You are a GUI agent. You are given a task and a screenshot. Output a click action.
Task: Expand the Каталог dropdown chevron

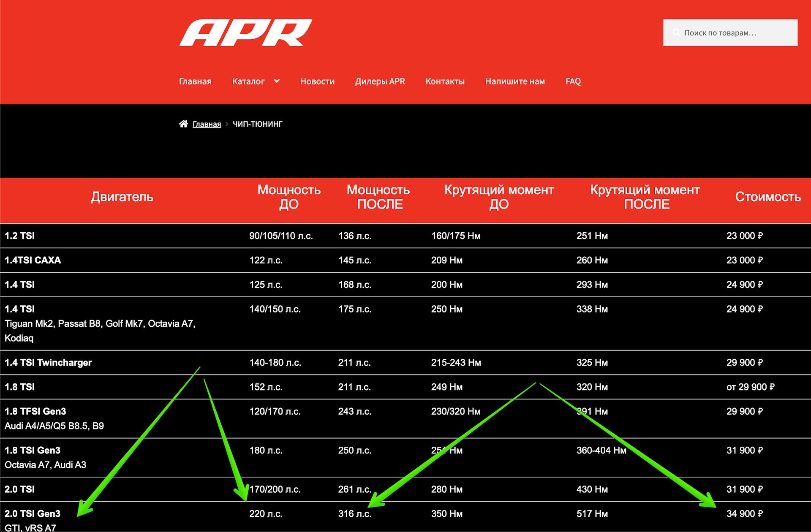coord(277,81)
